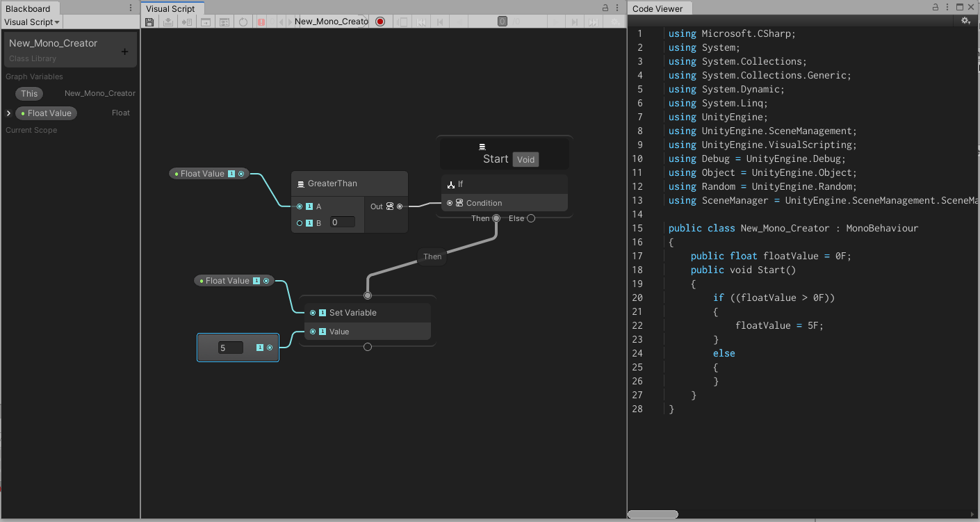
Task: Expand the Float Value variable chevron
Action: [x=7, y=113]
